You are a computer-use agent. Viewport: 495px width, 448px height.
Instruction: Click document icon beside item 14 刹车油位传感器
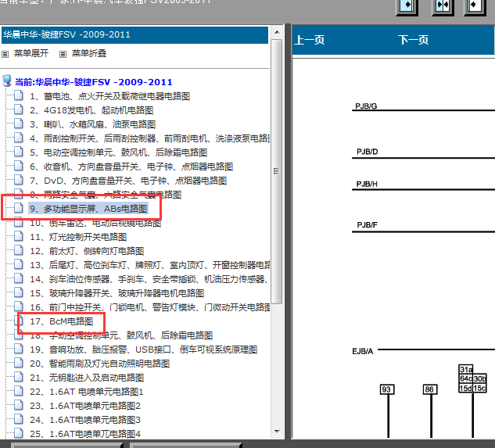pos(19,278)
